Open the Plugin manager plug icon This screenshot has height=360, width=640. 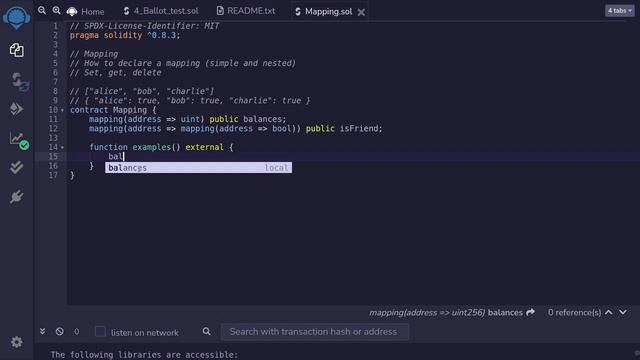pyautogui.click(x=16, y=197)
